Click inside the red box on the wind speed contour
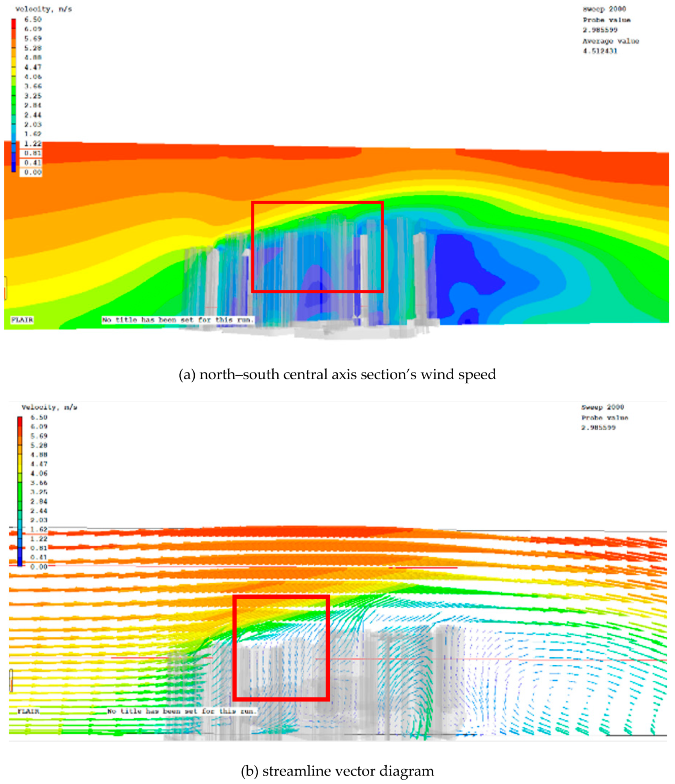The width and height of the screenshot is (675, 784). point(317,247)
